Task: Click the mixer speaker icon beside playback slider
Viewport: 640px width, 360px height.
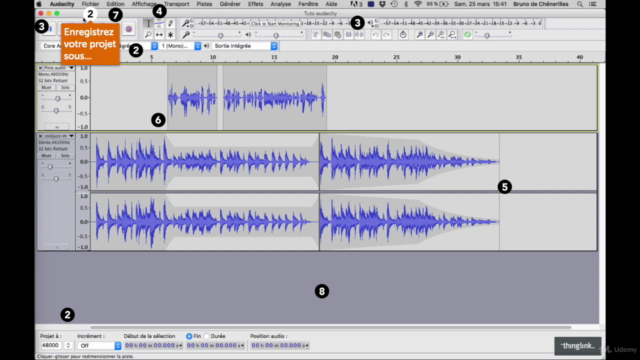Action: (248, 35)
